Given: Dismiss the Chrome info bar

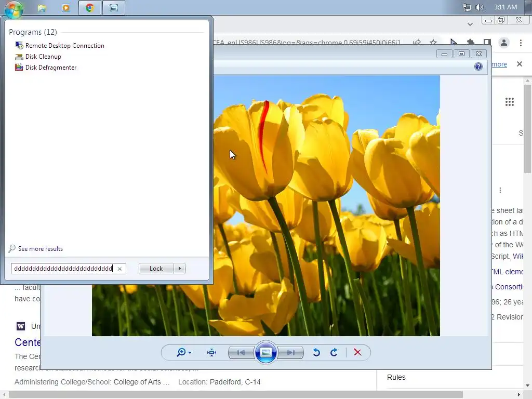Looking at the screenshot, I should (519, 64).
